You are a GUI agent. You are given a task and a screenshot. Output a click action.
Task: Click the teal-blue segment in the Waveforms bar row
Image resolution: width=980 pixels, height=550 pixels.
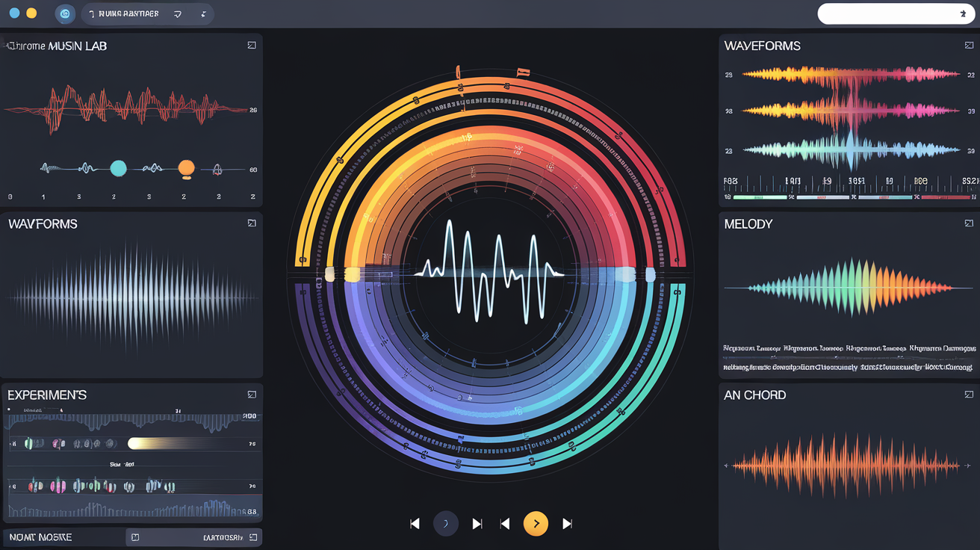[885, 197]
